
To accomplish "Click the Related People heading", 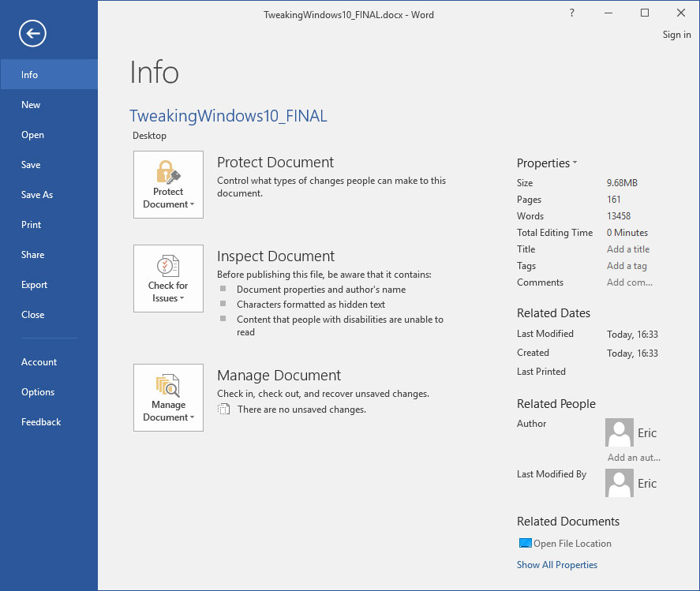I will [556, 403].
